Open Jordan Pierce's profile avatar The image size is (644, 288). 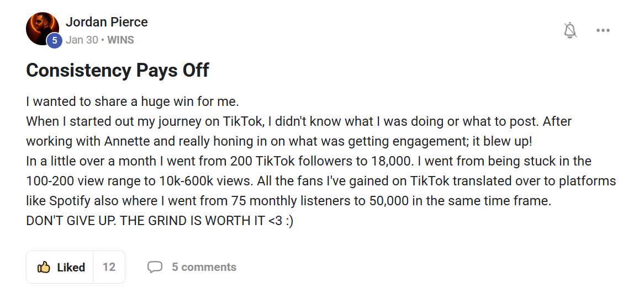pos(42,28)
